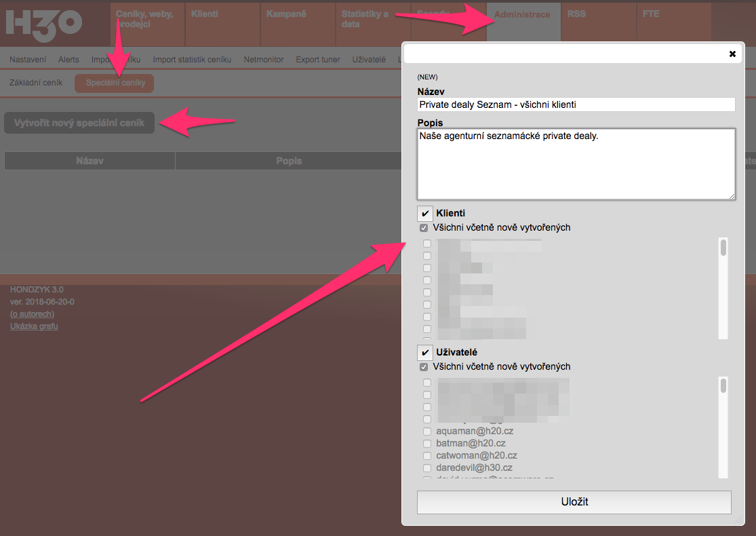Image resolution: width=756 pixels, height=536 pixels.
Task: Uncheck Klienti 'Všichni včetně nově vytvořených'
Action: pos(424,228)
